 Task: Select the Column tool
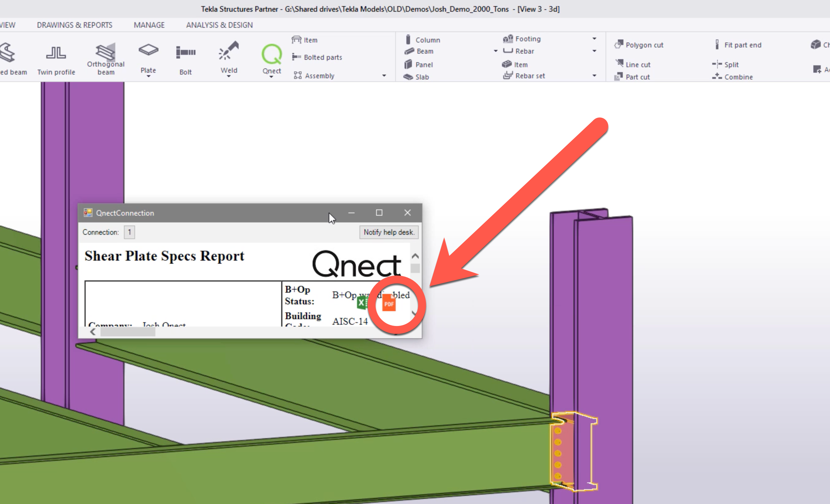(x=422, y=40)
